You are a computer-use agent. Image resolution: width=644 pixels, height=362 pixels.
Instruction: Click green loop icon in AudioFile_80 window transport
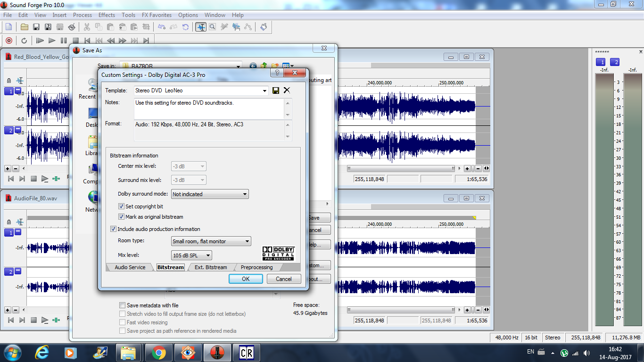(x=56, y=320)
